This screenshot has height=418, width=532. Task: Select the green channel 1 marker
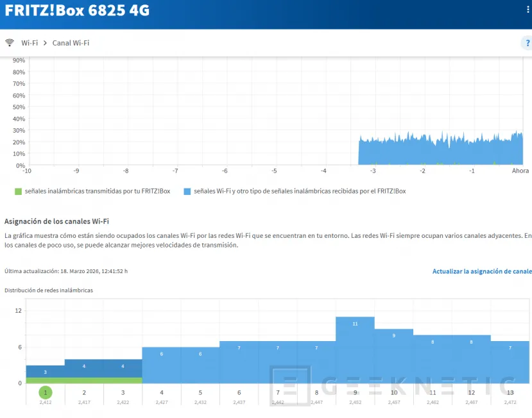(x=44, y=391)
